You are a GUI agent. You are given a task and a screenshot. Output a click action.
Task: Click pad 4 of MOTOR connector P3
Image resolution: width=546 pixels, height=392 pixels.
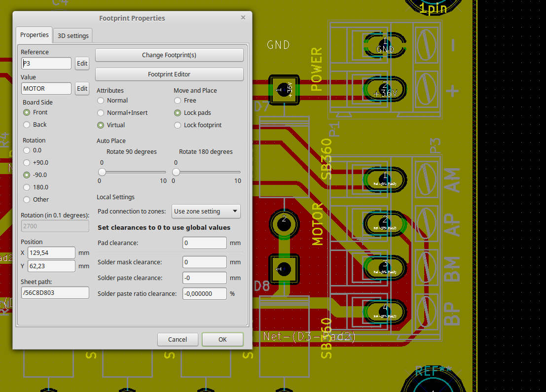click(385, 312)
